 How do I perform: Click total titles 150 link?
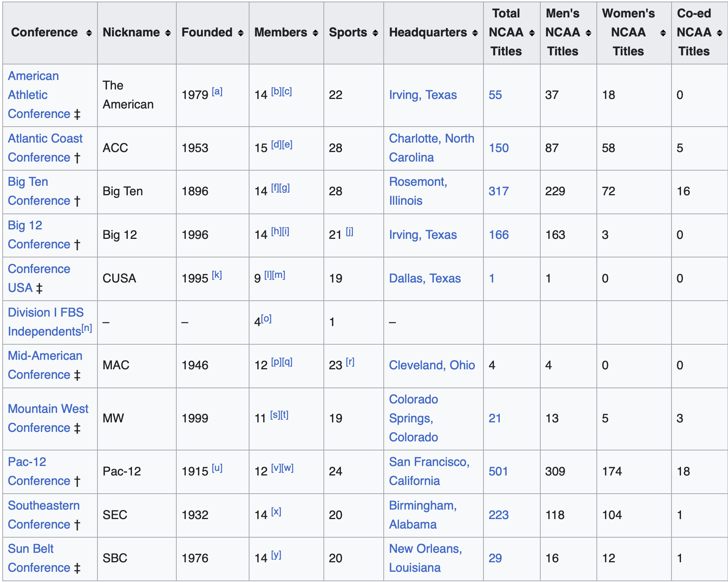pyautogui.click(x=499, y=148)
